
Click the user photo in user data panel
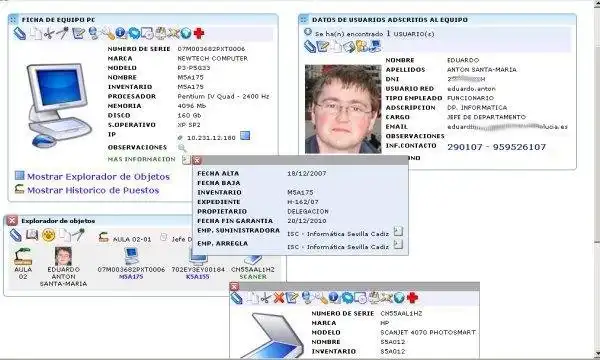click(343, 109)
